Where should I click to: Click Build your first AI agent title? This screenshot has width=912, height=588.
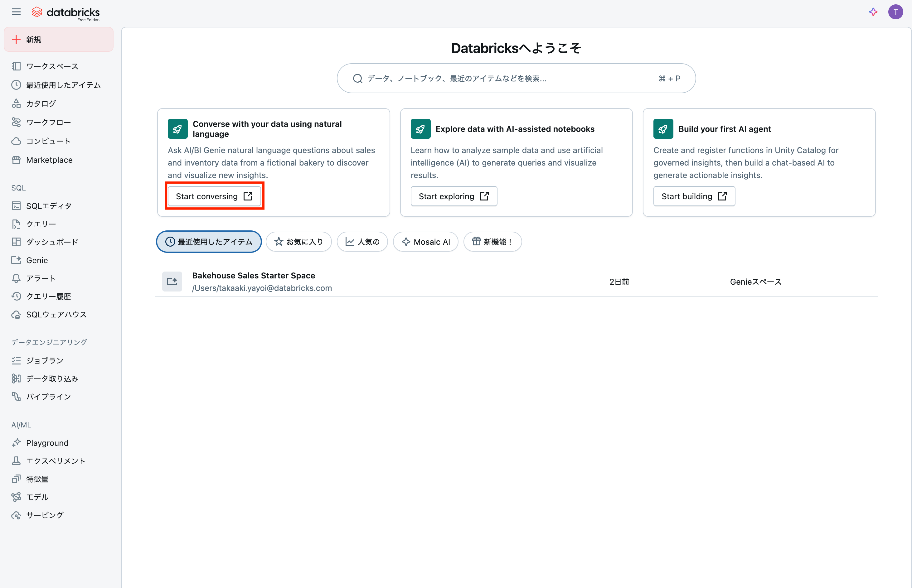pos(725,129)
